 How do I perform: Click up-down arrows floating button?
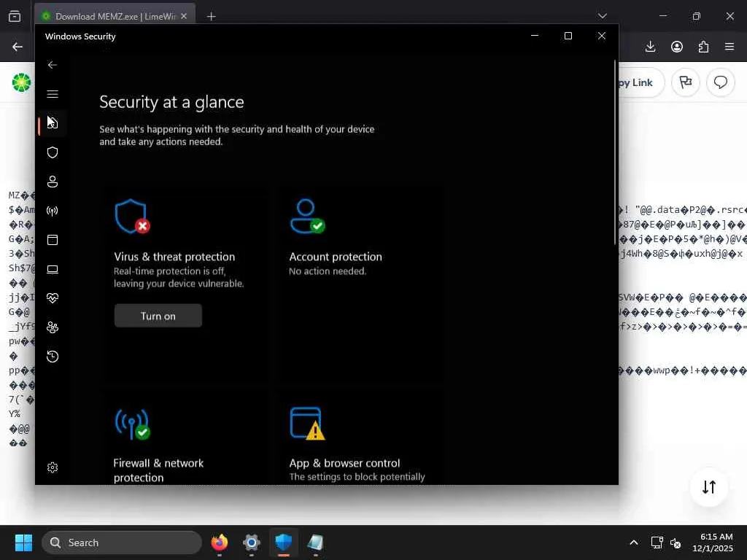pyautogui.click(x=709, y=486)
